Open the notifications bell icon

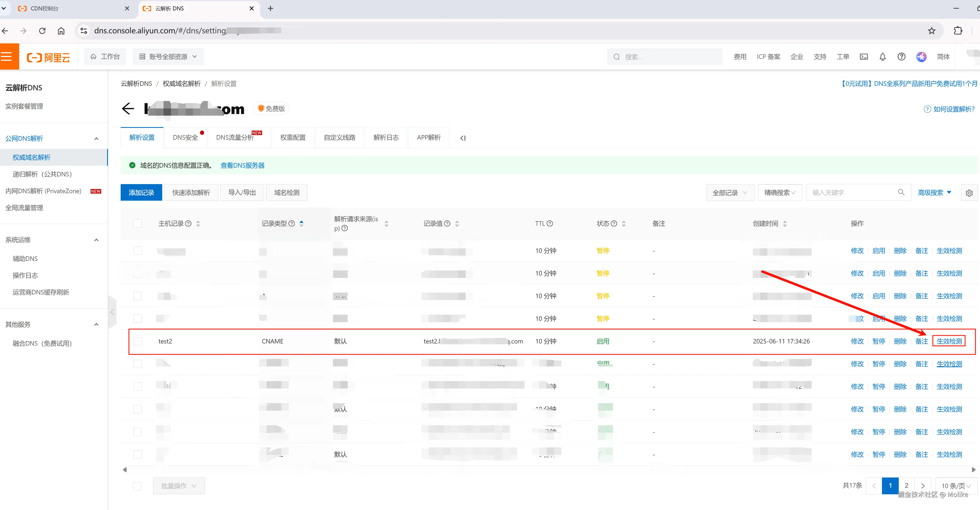click(883, 57)
